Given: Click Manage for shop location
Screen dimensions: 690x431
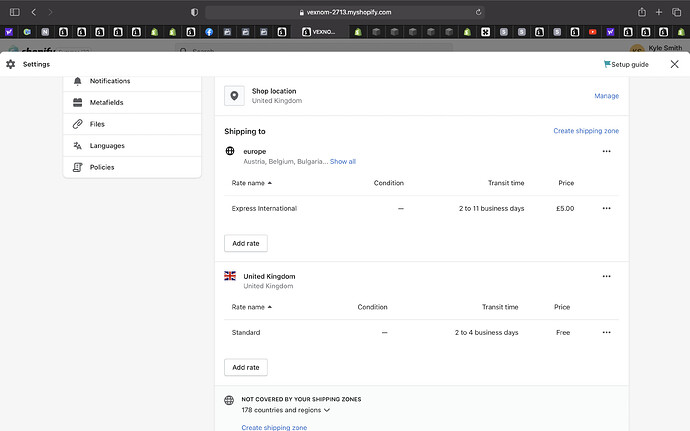Looking at the screenshot, I should 606,96.
